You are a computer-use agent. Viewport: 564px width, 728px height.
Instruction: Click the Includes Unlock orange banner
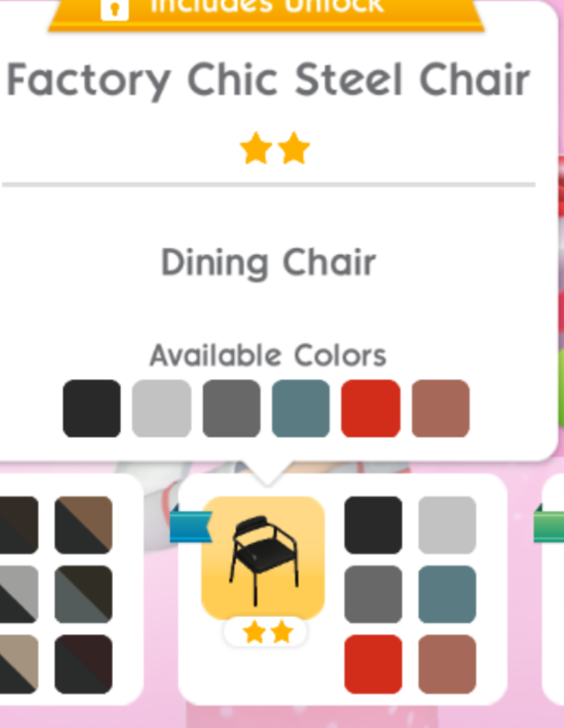[267, 14]
